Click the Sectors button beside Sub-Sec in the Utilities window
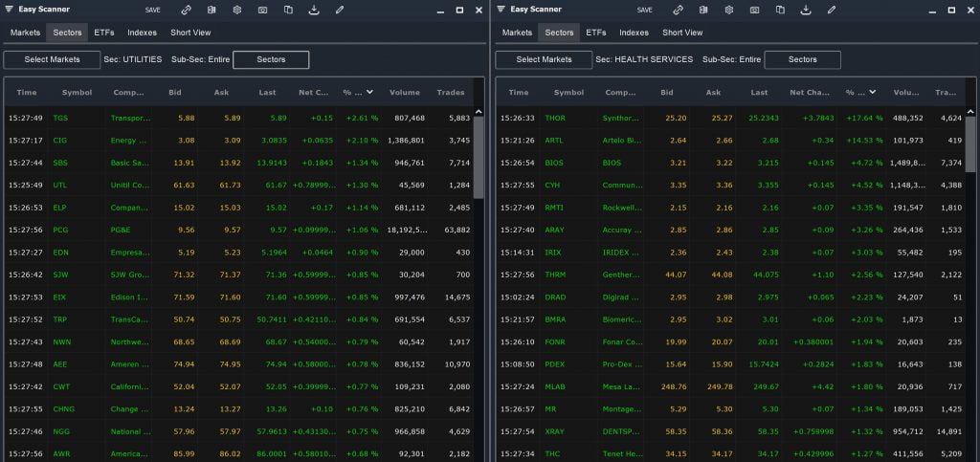This screenshot has height=462, width=980. (271, 59)
